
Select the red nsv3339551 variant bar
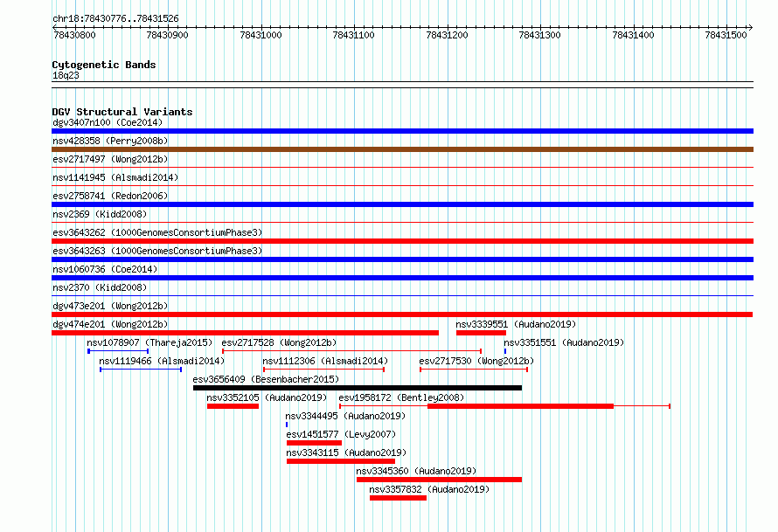tap(482, 333)
